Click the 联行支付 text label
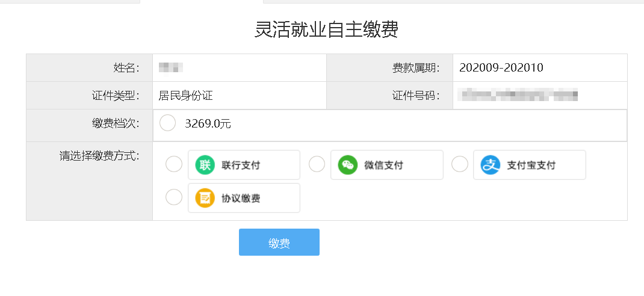 click(x=241, y=165)
